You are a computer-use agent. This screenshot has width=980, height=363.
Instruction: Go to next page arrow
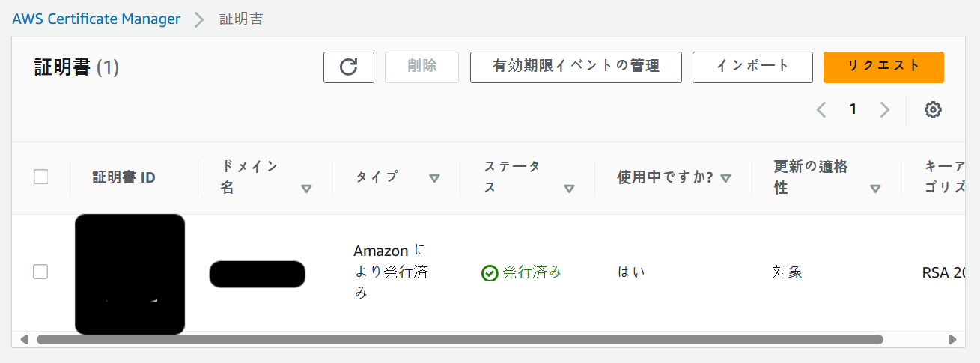[x=885, y=110]
